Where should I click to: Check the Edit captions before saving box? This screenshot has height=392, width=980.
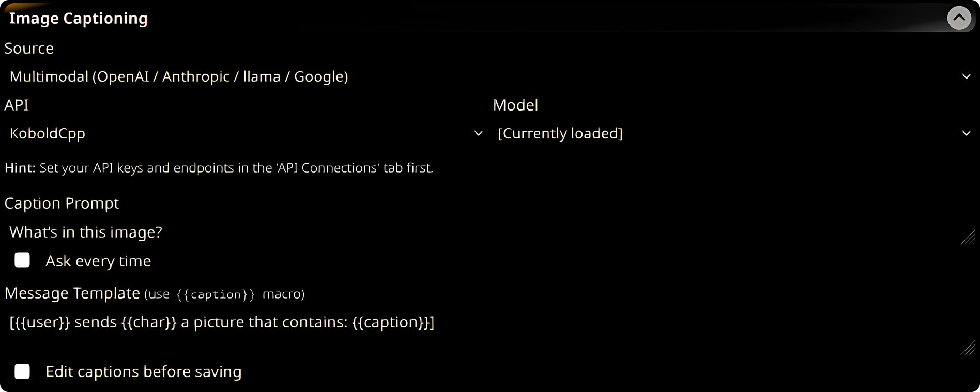[x=22, y=371]
